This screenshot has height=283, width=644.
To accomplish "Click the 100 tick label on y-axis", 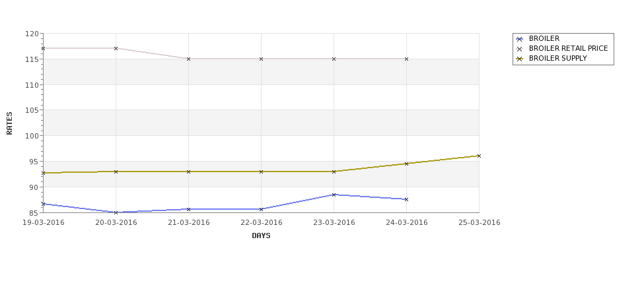I will point(33,136).
